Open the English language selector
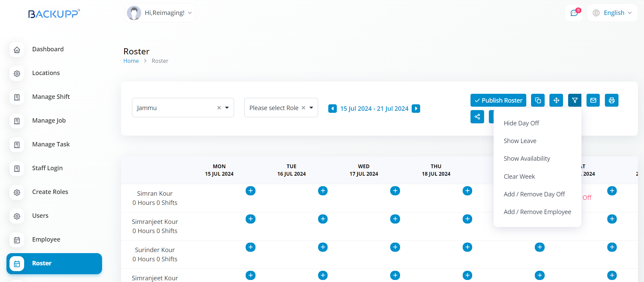Image resolution: width=644 pixels, height=282 pixels. click(x=612, y=13)
